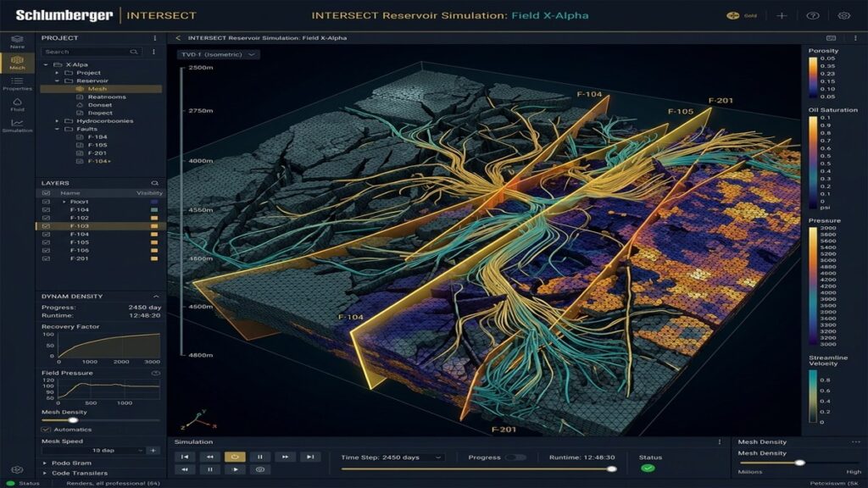Open the Mesh sidebar panel icon

[x=17, y=62]
